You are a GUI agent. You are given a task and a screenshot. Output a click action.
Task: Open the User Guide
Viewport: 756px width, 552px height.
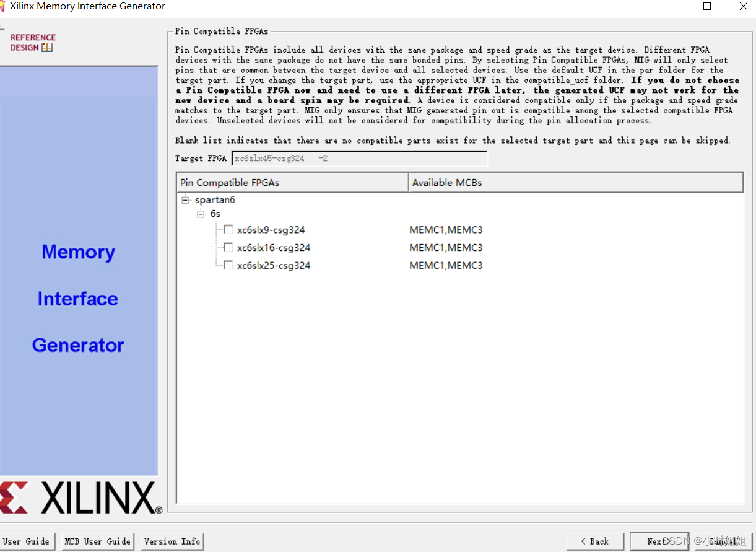click(27, 541)
